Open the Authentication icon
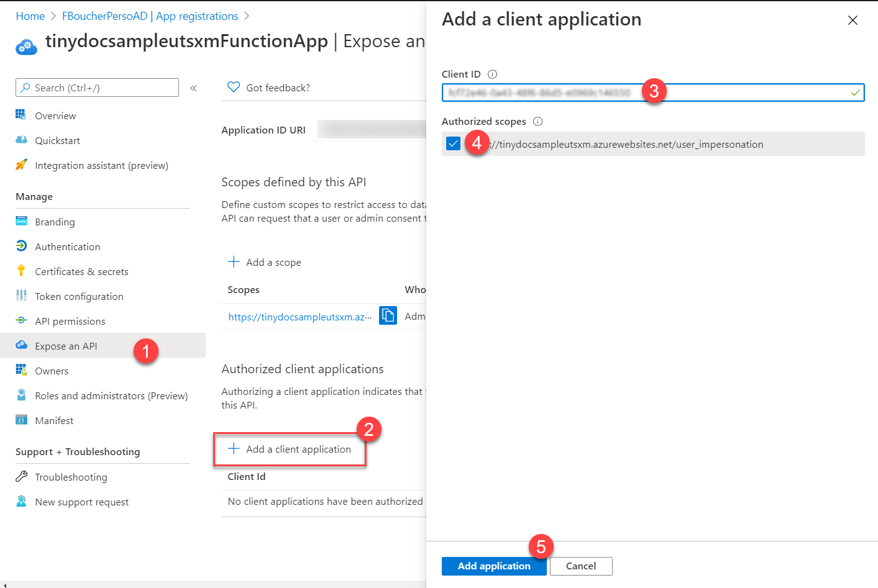This screenshot has width=878, height=588. click(21, 246)
